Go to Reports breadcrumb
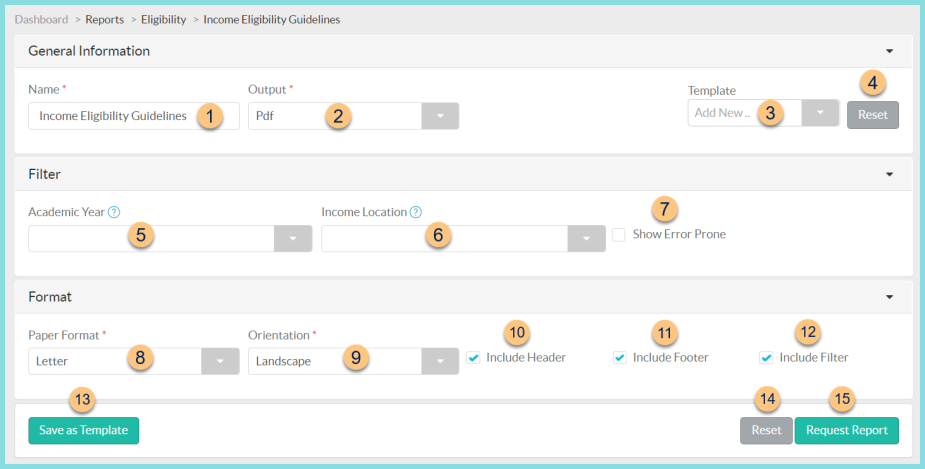The width and height of the screenshot is (925, 469). [x=104, y=19]
